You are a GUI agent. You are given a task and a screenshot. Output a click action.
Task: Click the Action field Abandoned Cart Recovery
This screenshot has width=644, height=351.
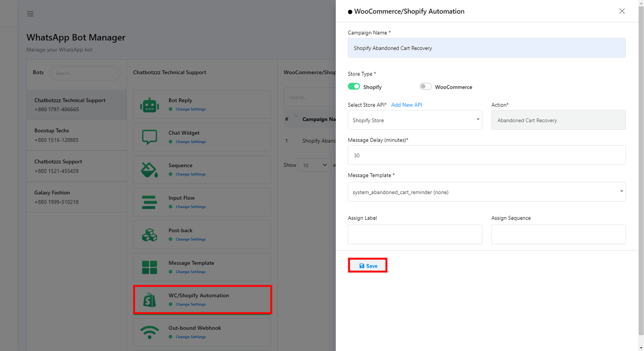click(558, 120)
